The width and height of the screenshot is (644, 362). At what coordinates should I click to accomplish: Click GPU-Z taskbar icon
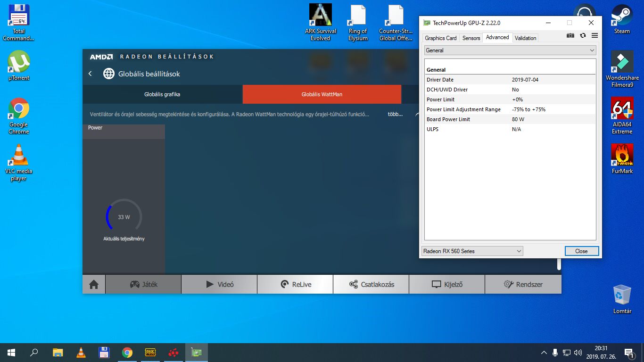[196, 352]
